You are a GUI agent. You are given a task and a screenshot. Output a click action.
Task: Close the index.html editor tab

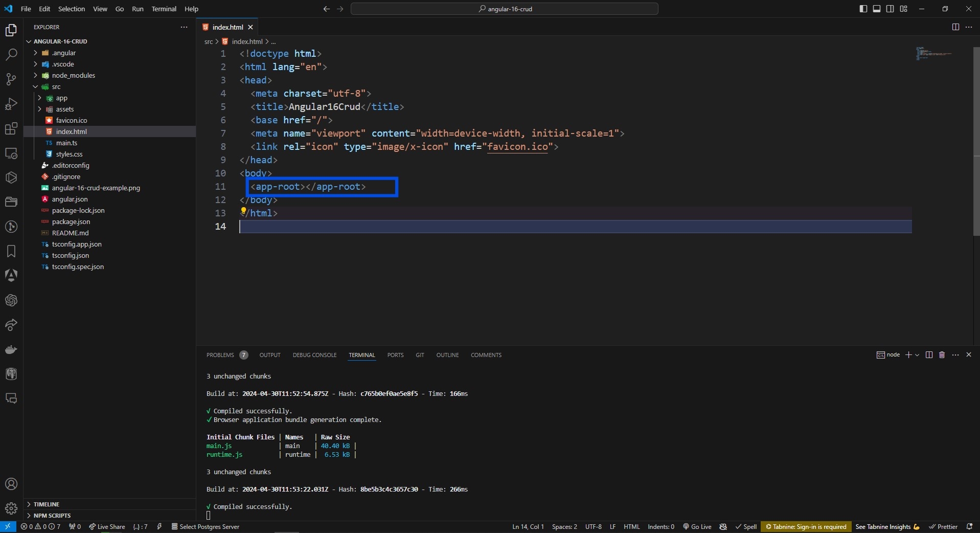(250, 27)
